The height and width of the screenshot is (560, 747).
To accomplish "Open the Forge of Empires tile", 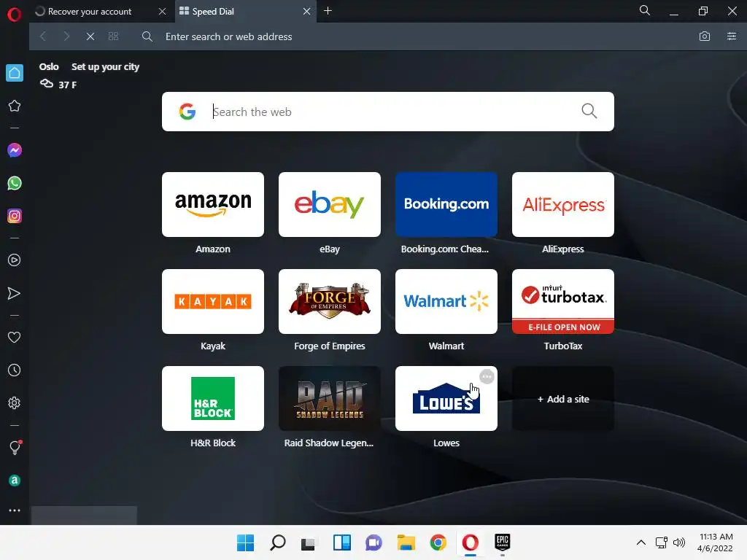I will (330, 301).
